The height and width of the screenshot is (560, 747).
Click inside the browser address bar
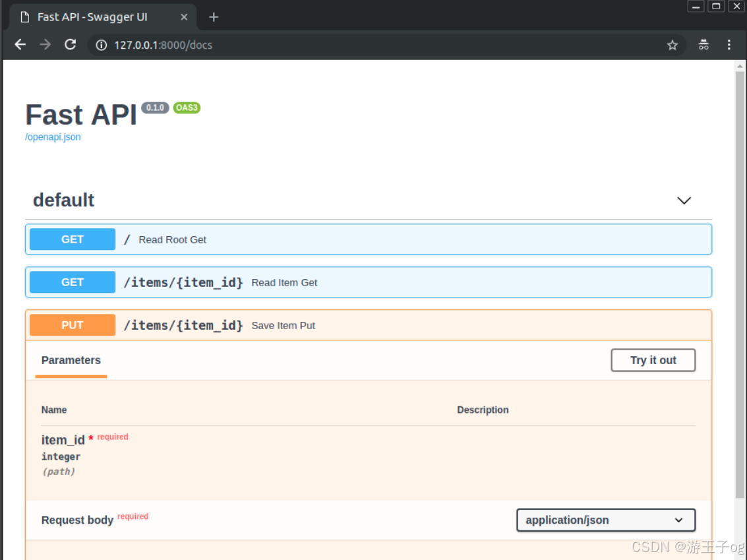pyautogui.click(x=264, y=45)
